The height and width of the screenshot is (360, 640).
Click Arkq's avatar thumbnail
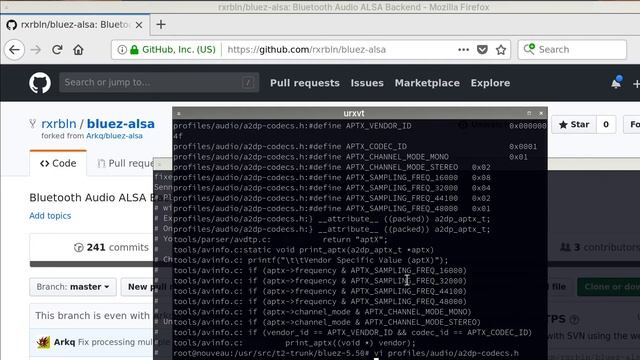[x=43, y=342]
